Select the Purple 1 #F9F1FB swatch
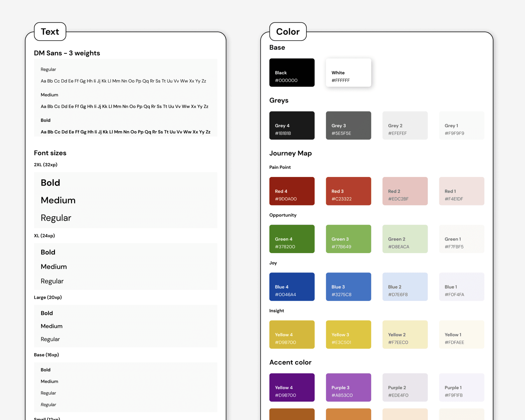The width and height of the screenshot is (525, 420). tap(461, 387)
